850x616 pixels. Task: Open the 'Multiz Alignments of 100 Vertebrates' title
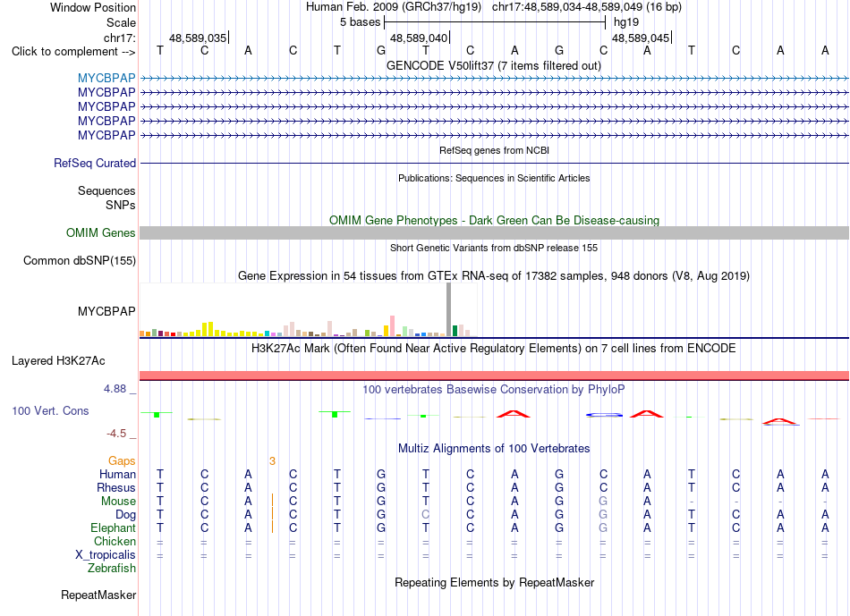pos(494,448)
